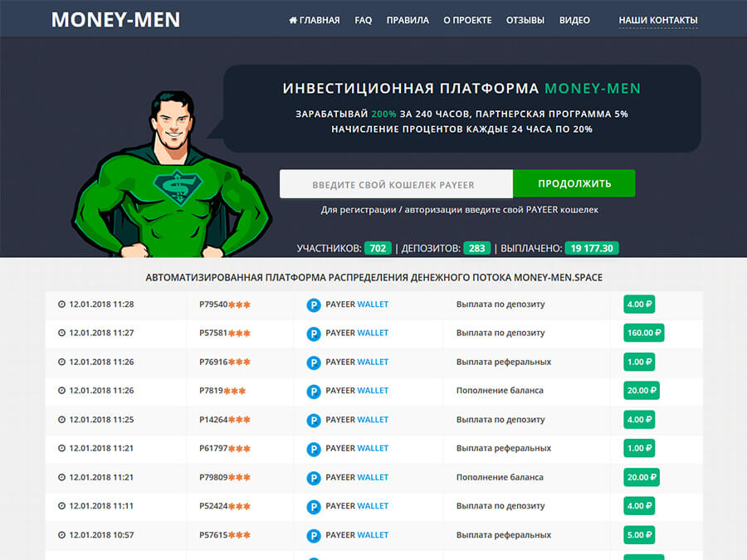Click the clock icon in the P7819 row
The width and height of the screenshot is (747, 560).
click(x=62, y=391)
